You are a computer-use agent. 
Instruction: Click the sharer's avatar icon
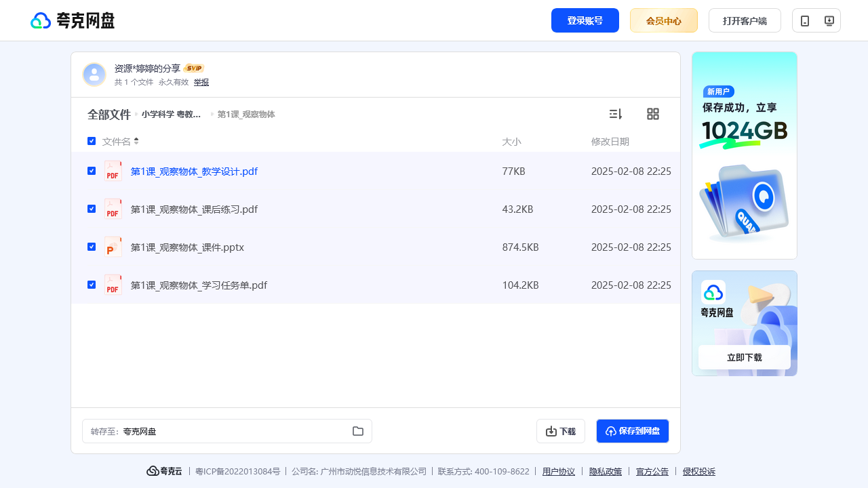[x=94, y=75]
